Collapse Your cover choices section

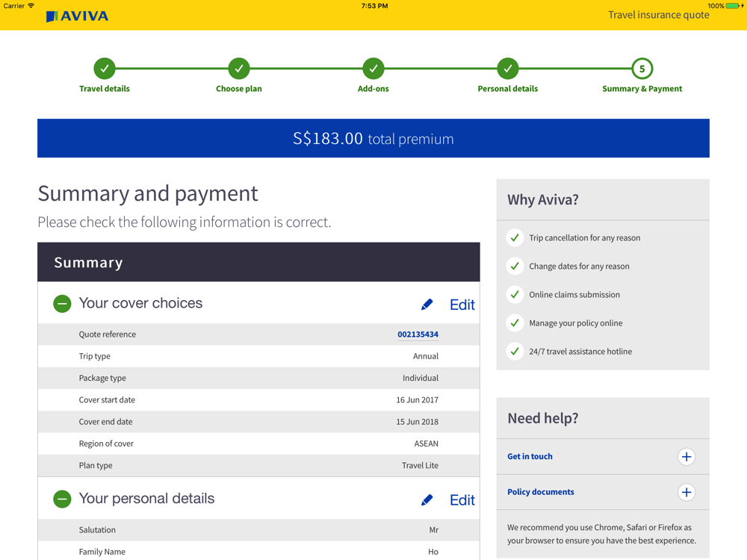click(62, 303)
